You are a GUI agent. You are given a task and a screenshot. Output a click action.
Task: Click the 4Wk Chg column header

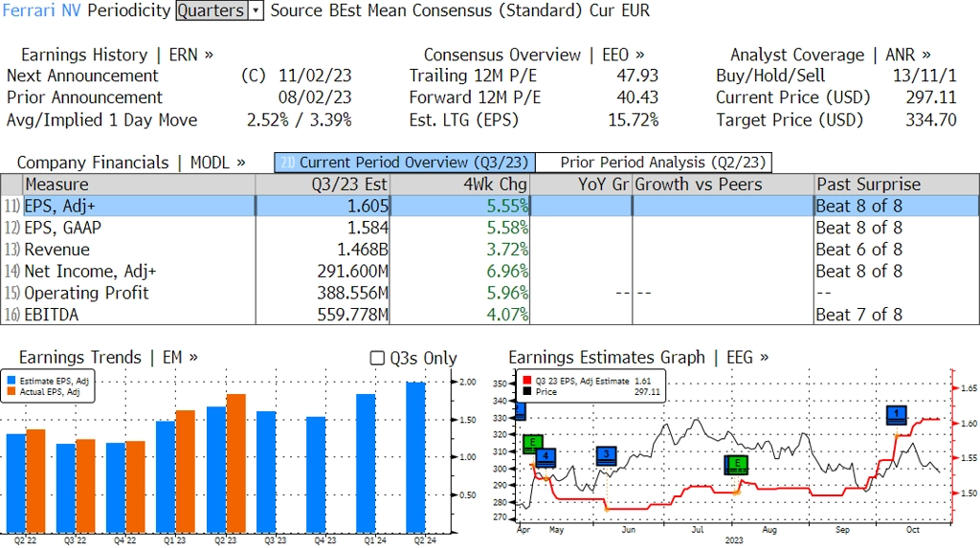460,185
